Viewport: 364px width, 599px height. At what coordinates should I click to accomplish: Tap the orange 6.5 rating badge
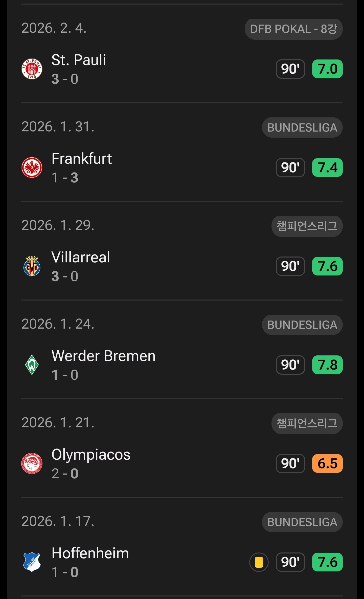327,463
